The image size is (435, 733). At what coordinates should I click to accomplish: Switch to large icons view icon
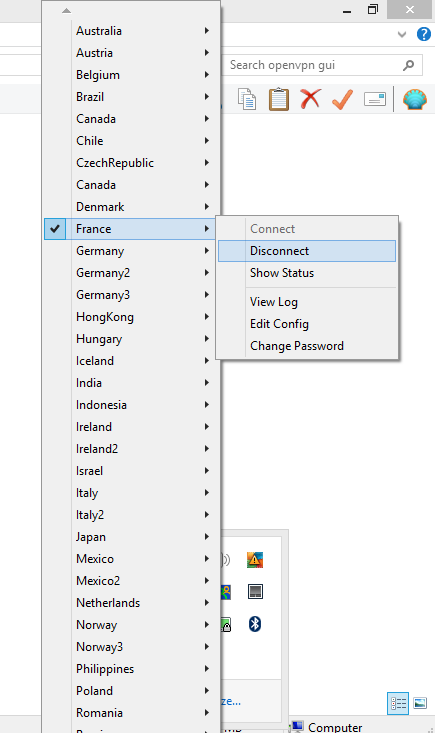click(x=420, y=703)
